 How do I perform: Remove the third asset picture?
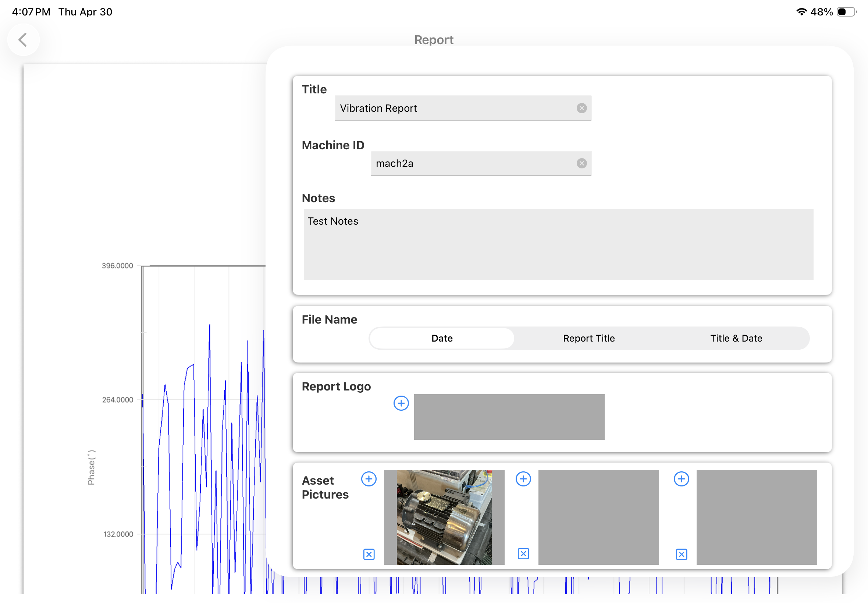pos(681,554)
